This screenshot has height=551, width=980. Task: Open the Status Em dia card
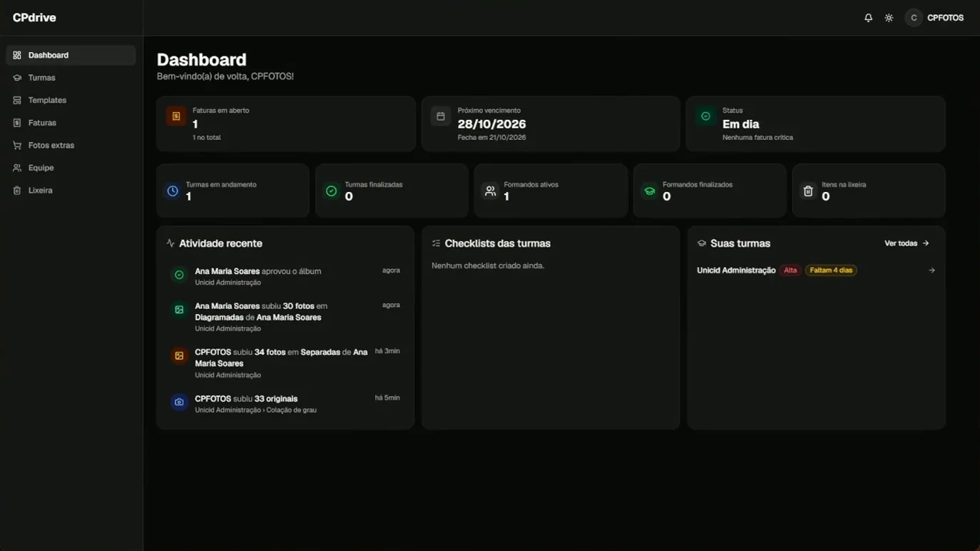click(816, 124)
